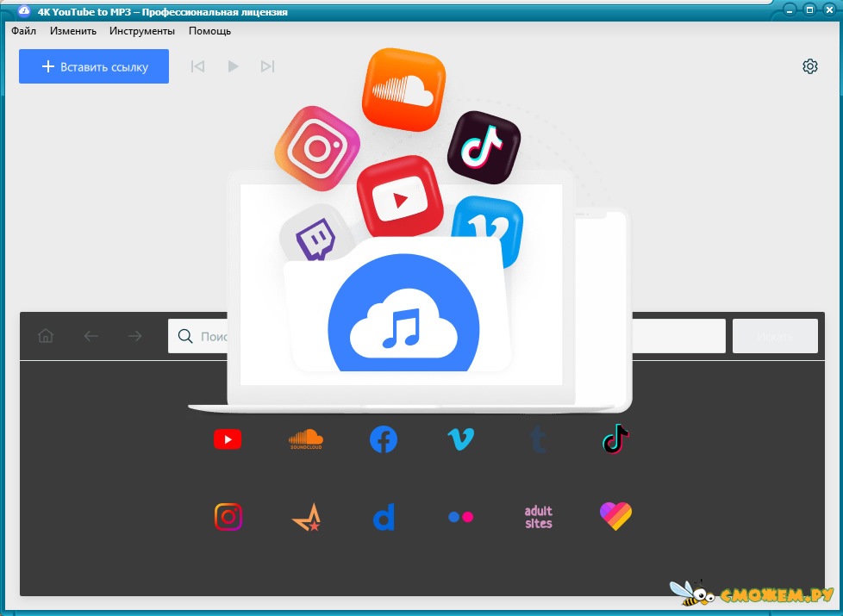Click the app icon in title bar
This screenshot has height=616, width=843.
click(23, 10)
